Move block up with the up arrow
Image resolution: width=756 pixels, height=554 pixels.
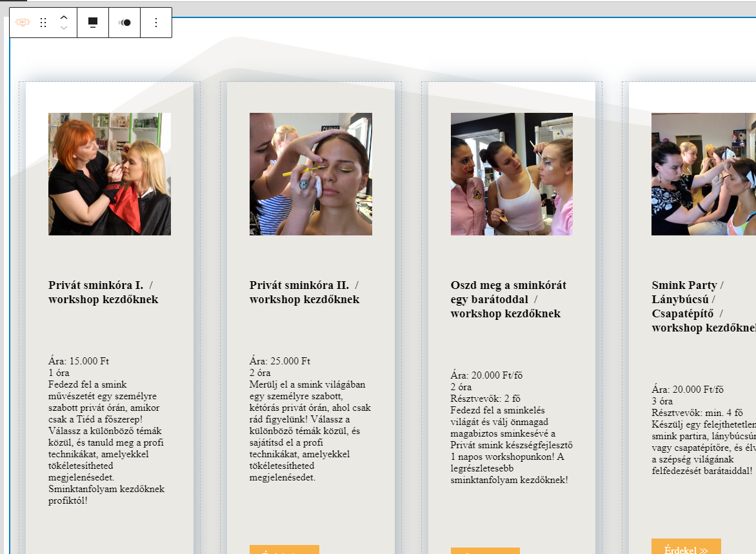pos(63,17)
